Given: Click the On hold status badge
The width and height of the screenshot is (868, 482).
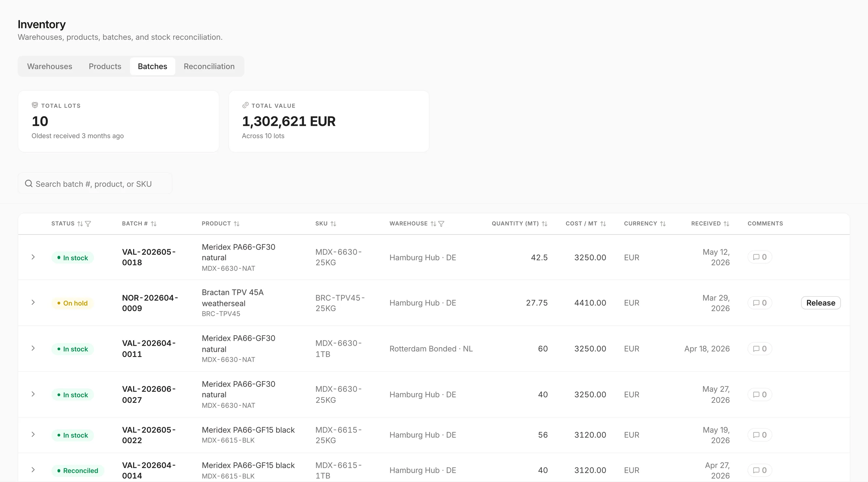Looking at the screenshot, I should point(72,303).
